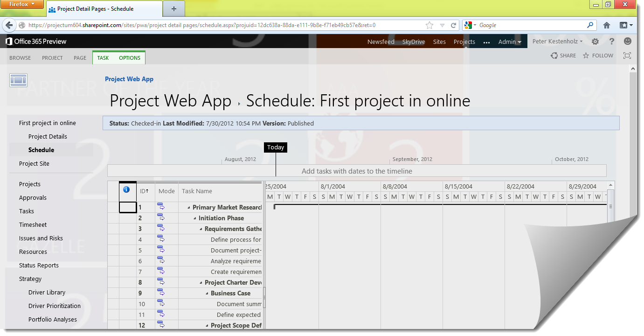Click the focus on content icon
This screenshot has height=336, width=644.
coord(627,56)
